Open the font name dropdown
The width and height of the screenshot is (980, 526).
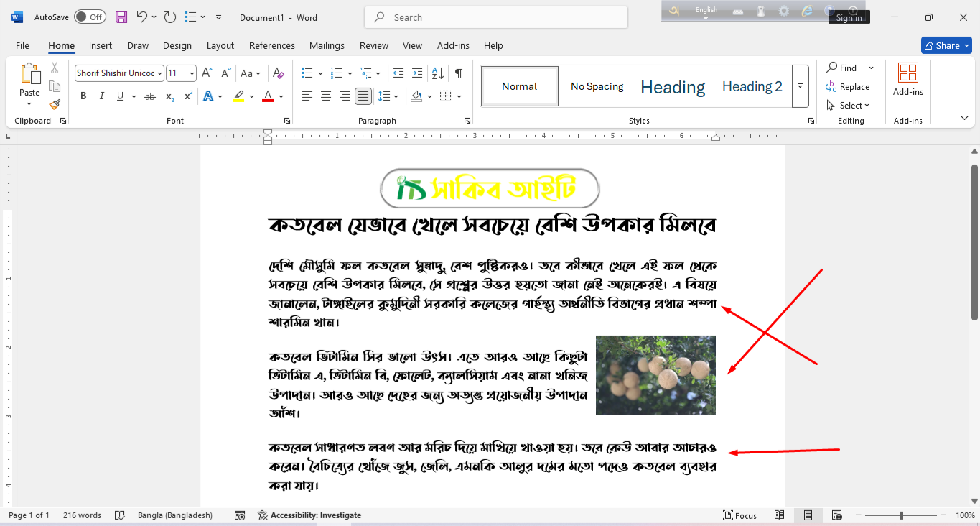pos(159,73)
